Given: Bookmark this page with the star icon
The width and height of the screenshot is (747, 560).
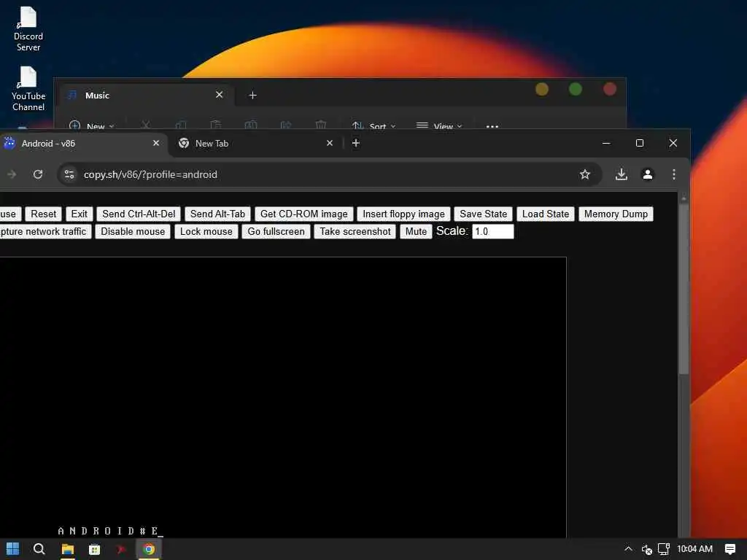Looking at the screenshot, I should 585,174.
